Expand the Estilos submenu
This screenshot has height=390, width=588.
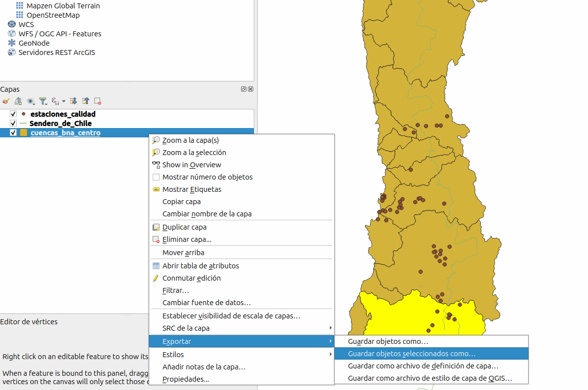click(x=330, y=355)
